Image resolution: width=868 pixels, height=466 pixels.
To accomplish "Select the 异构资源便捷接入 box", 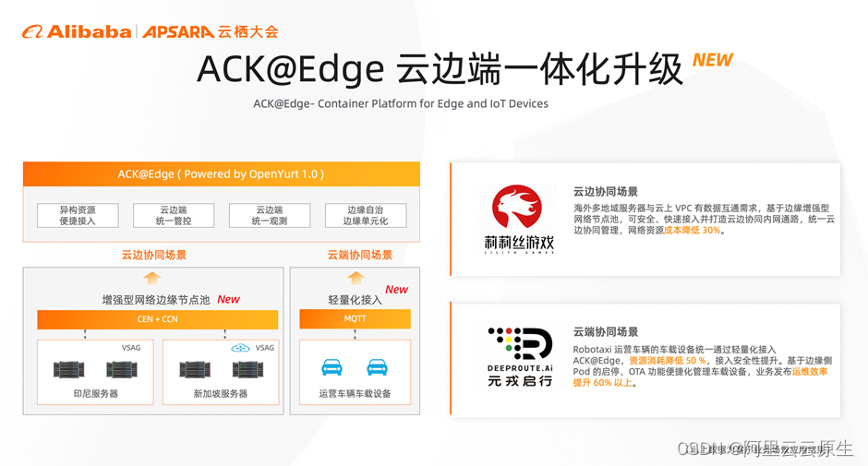I will (x=78, y=215).
